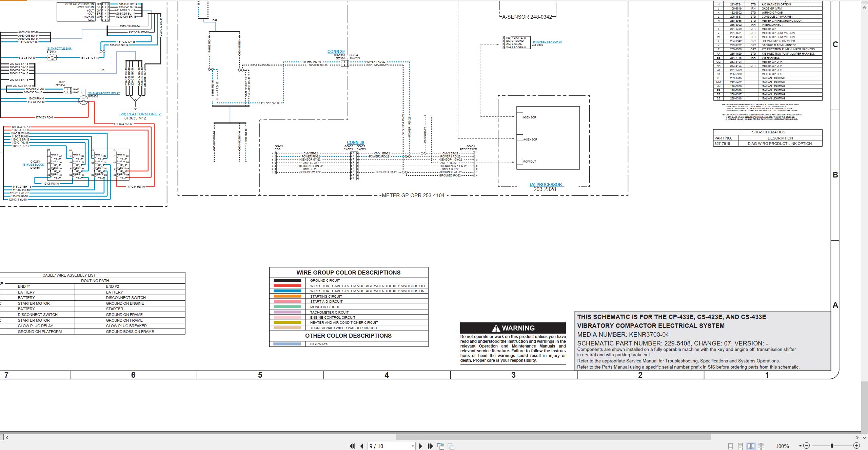Click the red key-switch-off wire color swatch

tap(287, 286)
